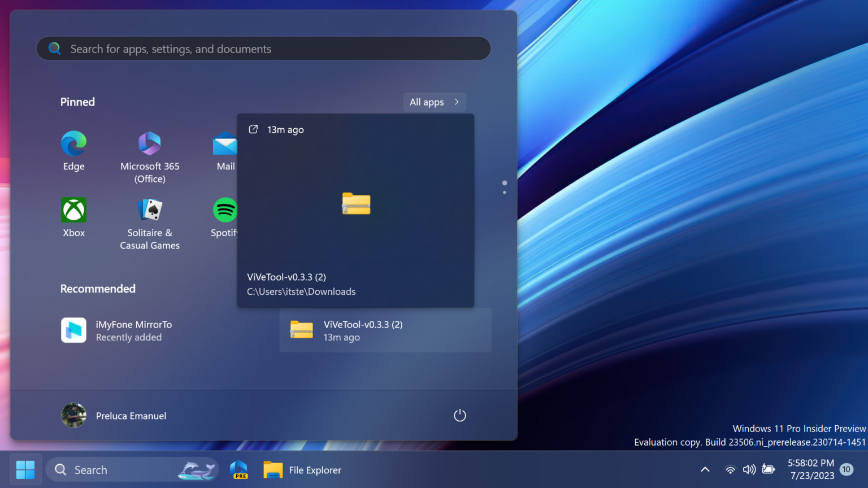Check network status via Wi-Fi icon
Image resolution: width=868 pixels, height=488 pixels.
[730, 469]
